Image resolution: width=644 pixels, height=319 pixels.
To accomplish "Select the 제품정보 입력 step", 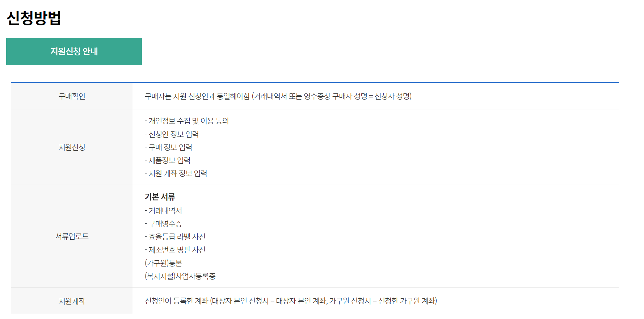I will [168, 160].
